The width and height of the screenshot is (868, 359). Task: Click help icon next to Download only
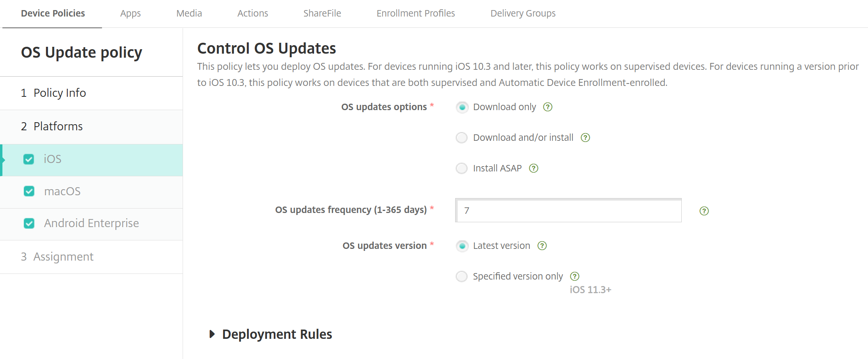tap(547, 107)
